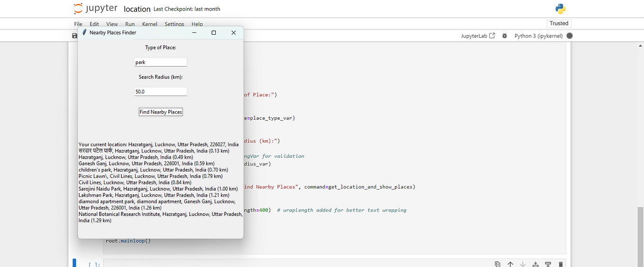Viewport: 644px width, 267px height.
Task: Open the notebook in JupyterLab
Action: [478, 36]
